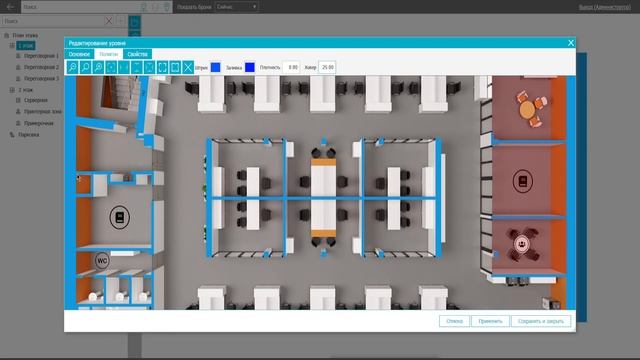Click the first magnifier zoom icon in the polygon toolbar
Image resolution: width=640 pixels, height=360 pixels.
click(x=73, y=67)
